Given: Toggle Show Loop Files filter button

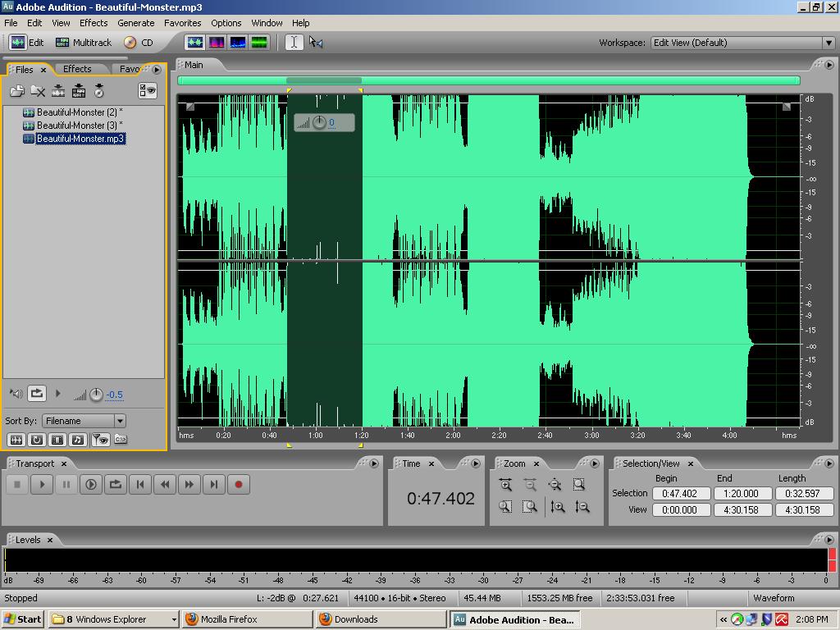Looking at the screenshot, I should click(36, 440).
